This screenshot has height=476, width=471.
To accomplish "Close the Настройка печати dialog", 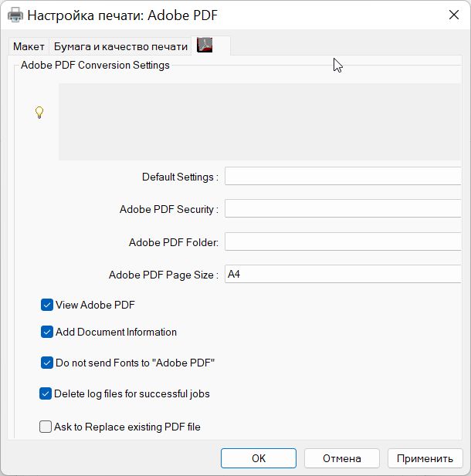I will (x=454, y=15).
